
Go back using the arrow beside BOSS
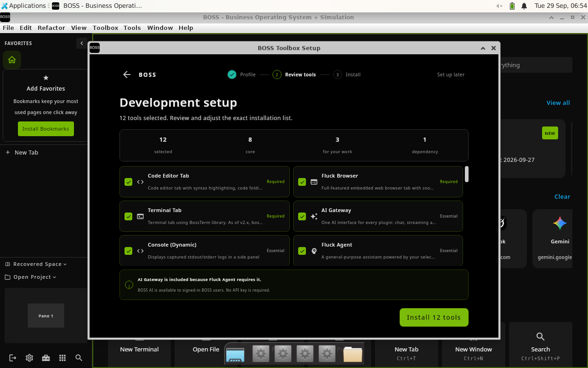pos(127,75)
